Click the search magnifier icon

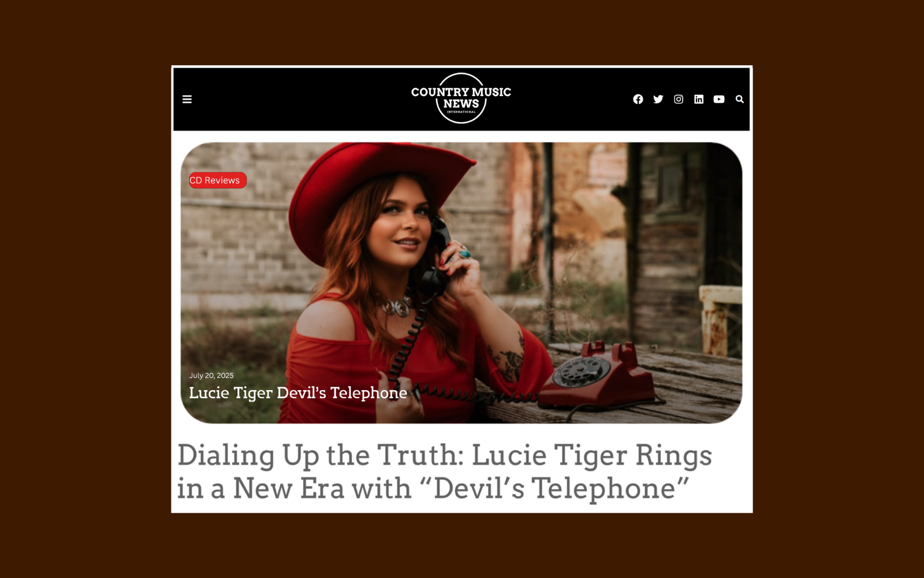pyautogui.click(x=739, y=99)
